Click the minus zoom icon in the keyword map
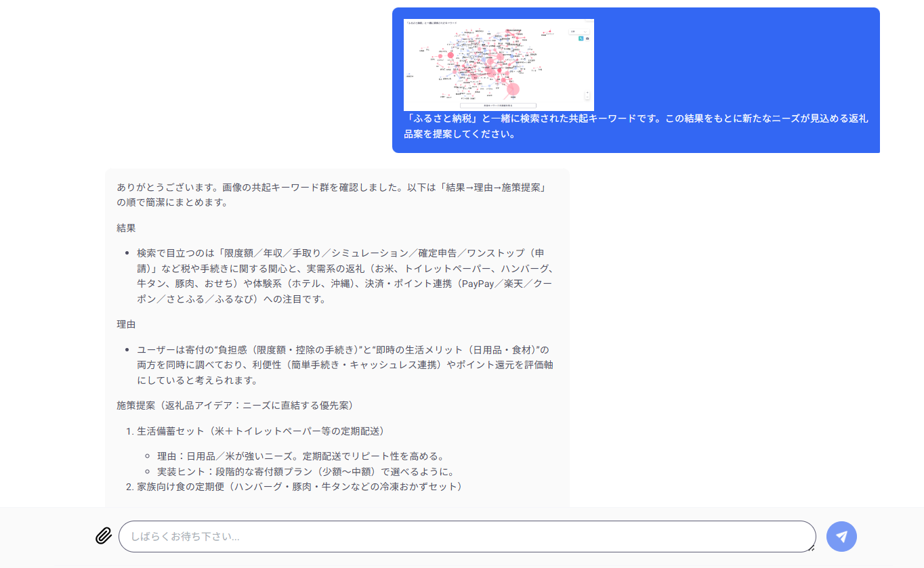 [587, 97]
